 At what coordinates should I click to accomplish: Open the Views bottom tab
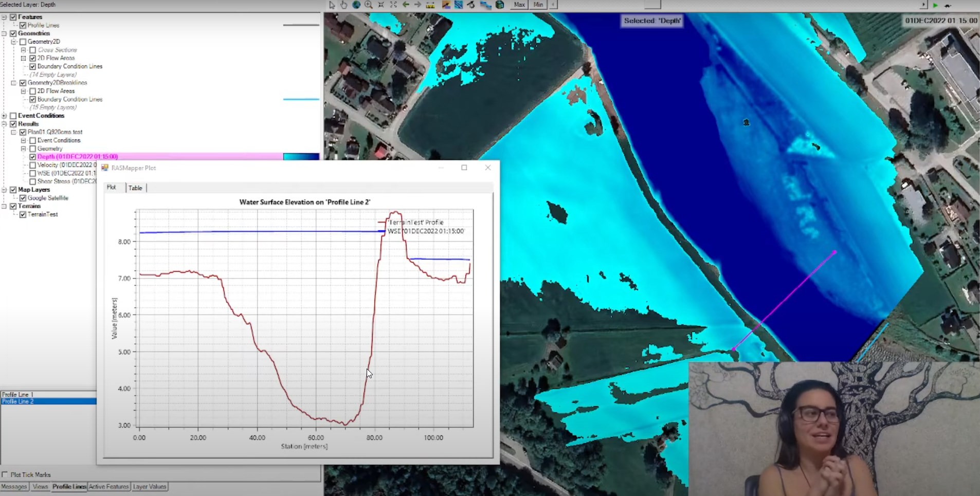click(x=40, y=487)
